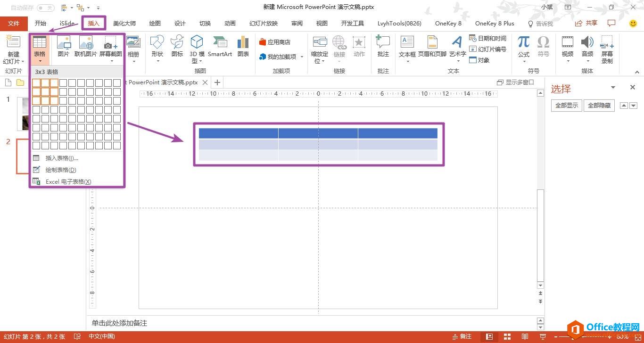This screenshot has width=644, height=343.
Task: Open the 应用商店 add-in store
Action: tap(275, 42)
